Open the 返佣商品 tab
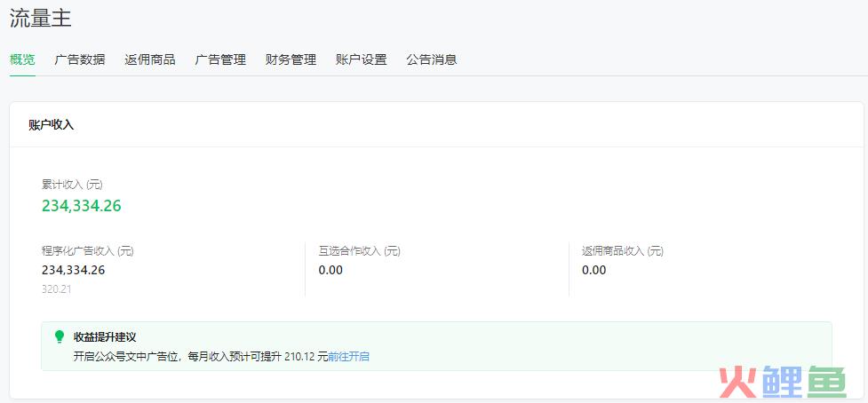The width and height of the screenshot is (868, 403). [x=150, y=59]
